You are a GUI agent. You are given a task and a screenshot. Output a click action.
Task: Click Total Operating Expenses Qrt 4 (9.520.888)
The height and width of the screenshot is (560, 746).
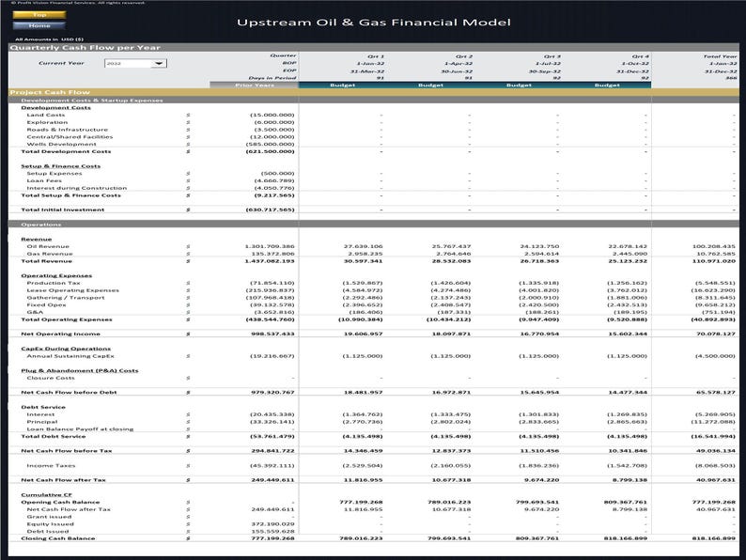pyautogui.click(x=627, y=319)
